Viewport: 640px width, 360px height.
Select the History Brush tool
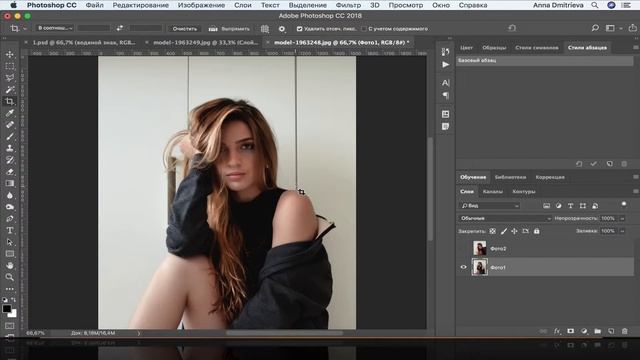(10, 160)
